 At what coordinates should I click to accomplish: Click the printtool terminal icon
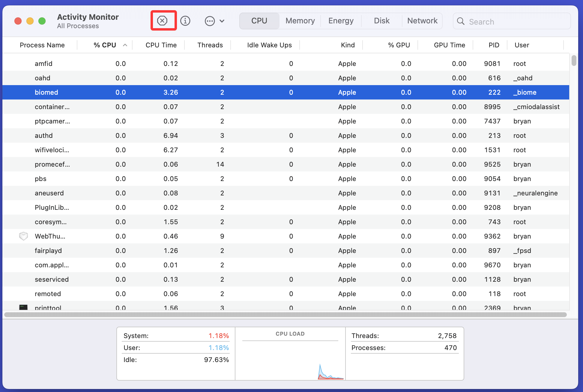point(23,307)
